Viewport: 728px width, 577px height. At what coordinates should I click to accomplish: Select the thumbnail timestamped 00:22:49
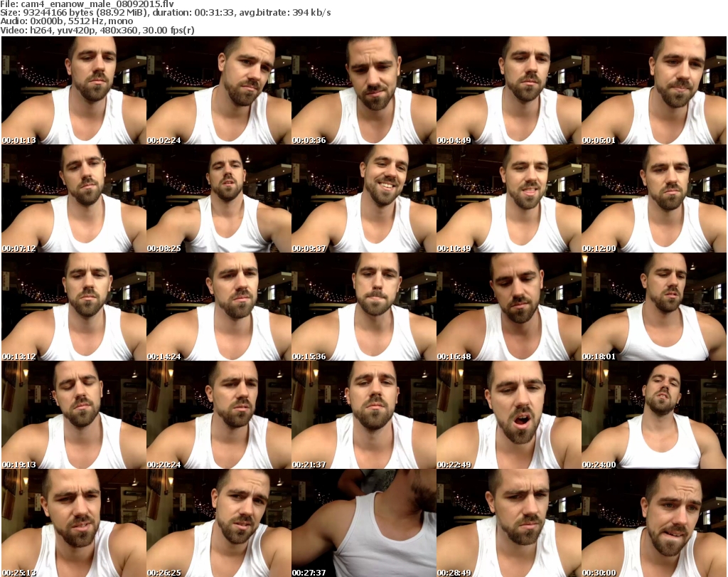click(x=509, y=415)
